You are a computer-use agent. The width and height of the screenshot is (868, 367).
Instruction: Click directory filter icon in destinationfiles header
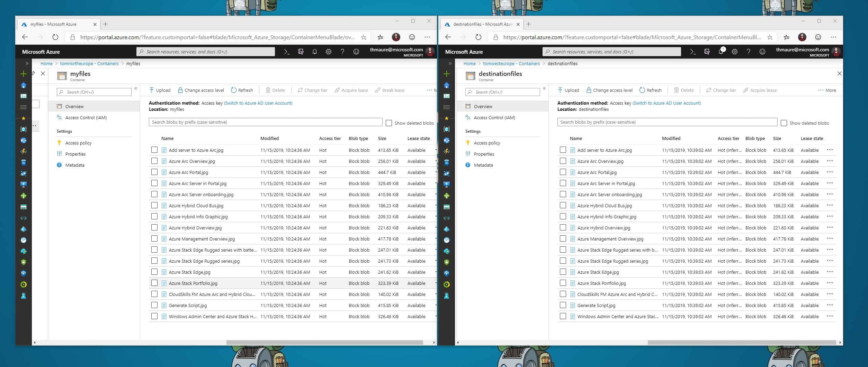tap(707, 52)
